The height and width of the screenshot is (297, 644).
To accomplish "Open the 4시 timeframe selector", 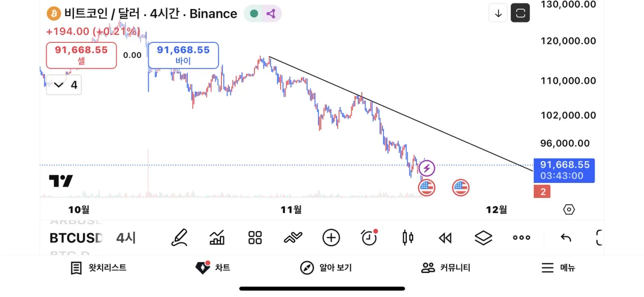I will coord(126,237).
